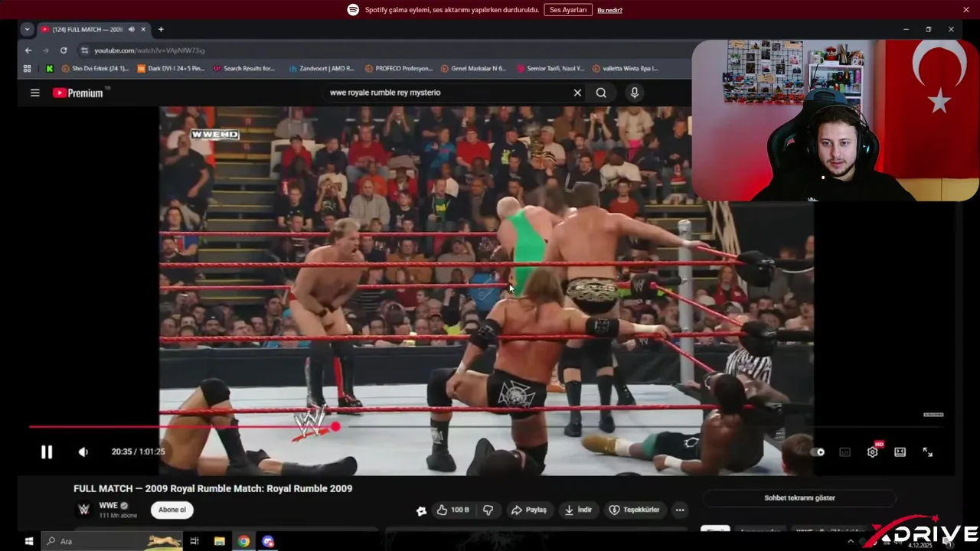The image size is (980, 551).
Task: Switch to Google Chrome on the taskbar
Action: click(x=243, y=541)
